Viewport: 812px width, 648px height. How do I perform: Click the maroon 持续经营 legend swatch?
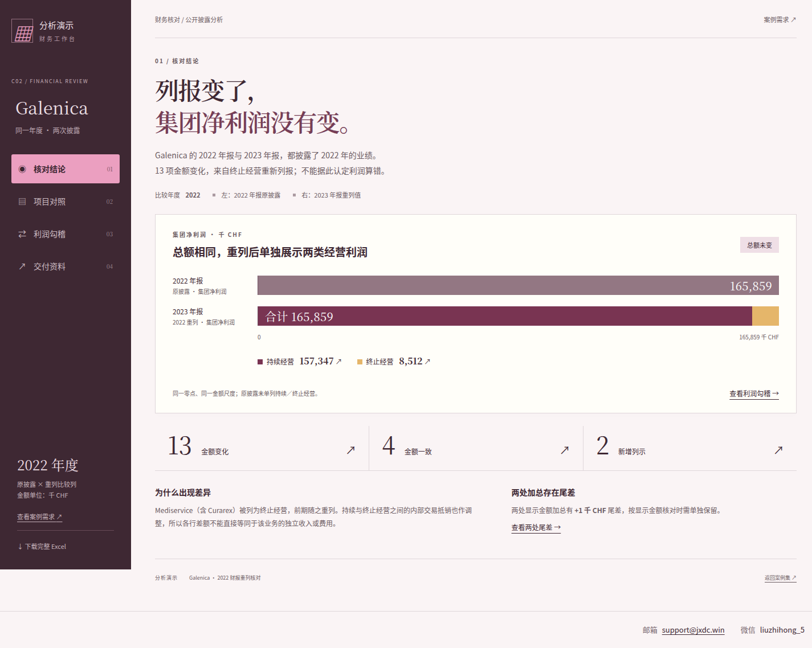(x=260, y=362)
